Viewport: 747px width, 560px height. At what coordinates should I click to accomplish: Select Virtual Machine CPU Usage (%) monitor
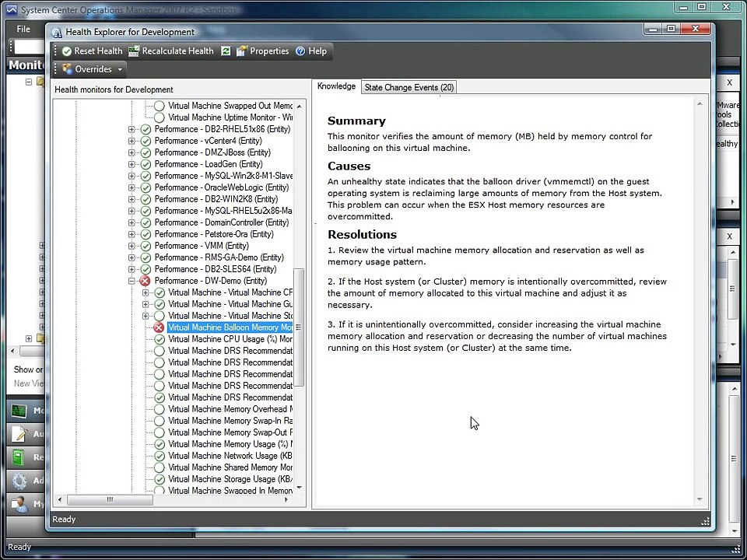(x=230, y=339)
